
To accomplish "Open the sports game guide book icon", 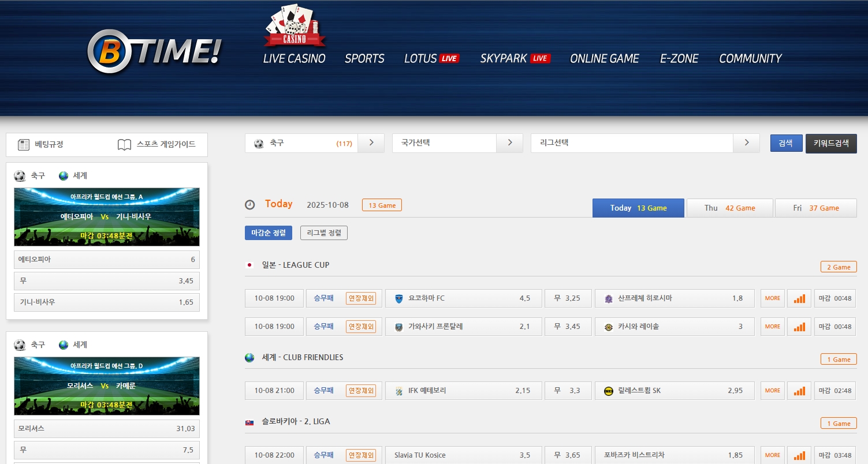I will [x=124, y=144].
